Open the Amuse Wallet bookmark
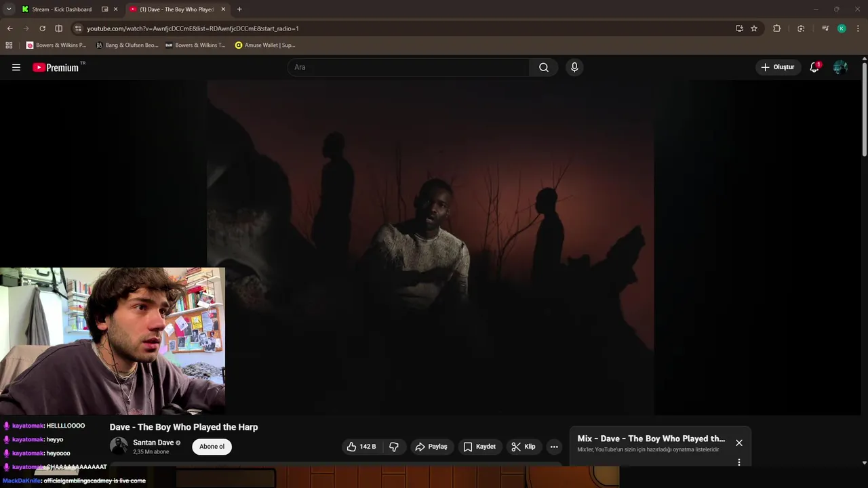868x488 pixels. (x=265, y=45)
